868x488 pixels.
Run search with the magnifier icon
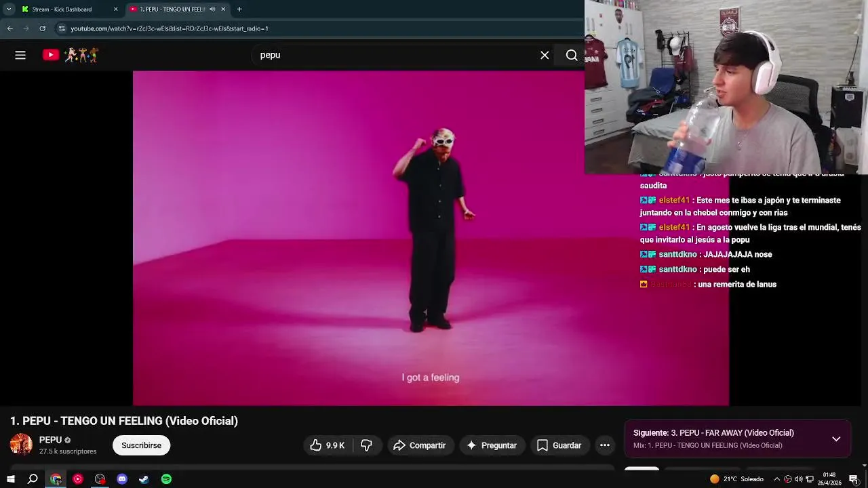coord(572,56)
